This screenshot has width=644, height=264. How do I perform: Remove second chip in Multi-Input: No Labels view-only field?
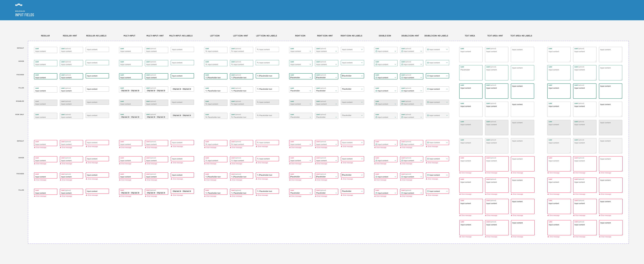(x=190, y=115)
